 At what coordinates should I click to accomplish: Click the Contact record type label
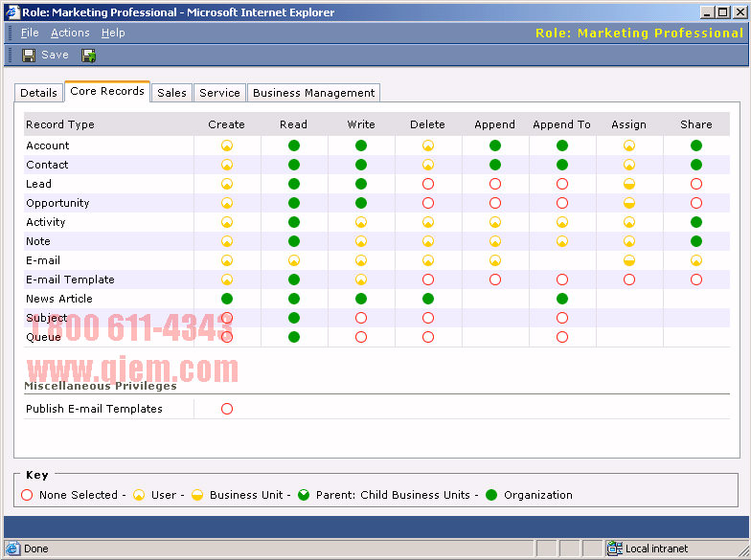47,165
